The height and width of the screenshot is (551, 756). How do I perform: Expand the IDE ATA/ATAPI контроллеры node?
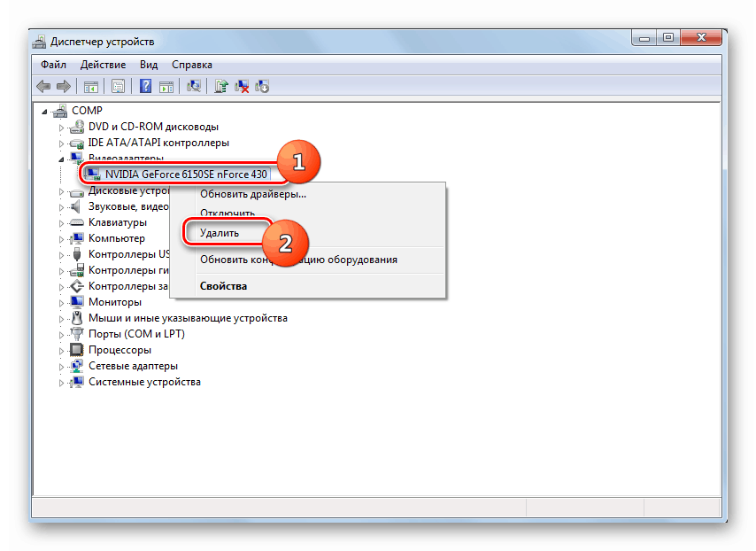click(x=61, y=144)
